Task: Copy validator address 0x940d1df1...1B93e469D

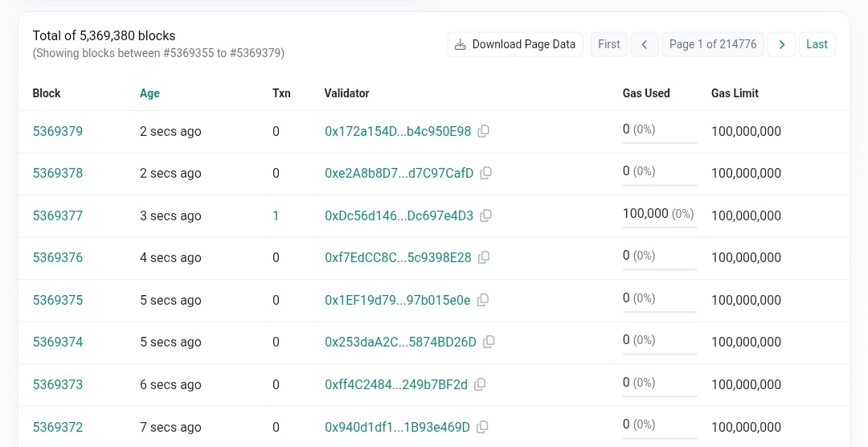Action: coord(482,427)
